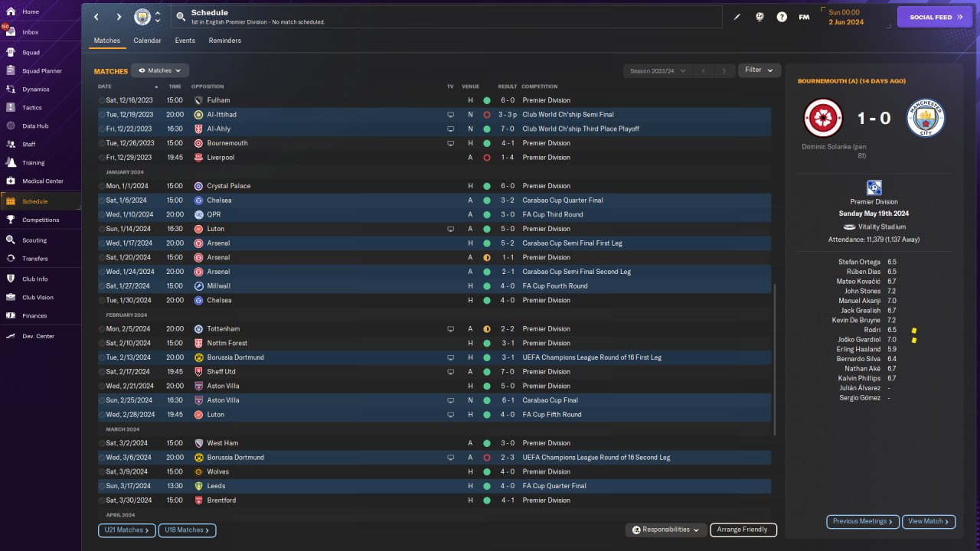Go to Squad Planner
This screenshot has height=551, width=980.
[x=41, y=71]
